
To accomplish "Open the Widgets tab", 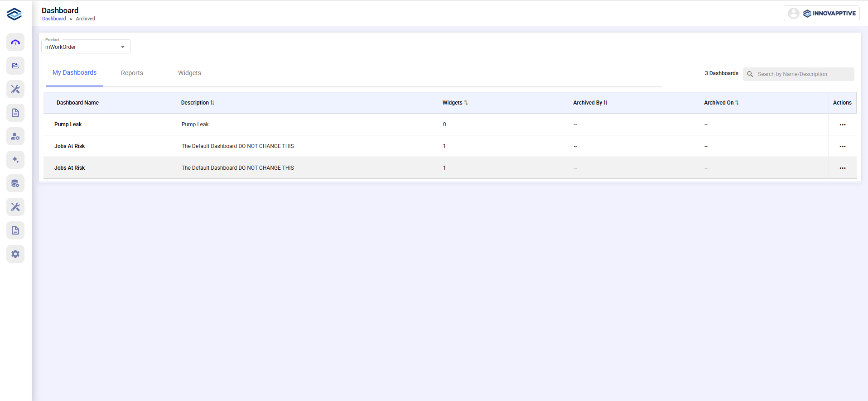I will (189, 73).
